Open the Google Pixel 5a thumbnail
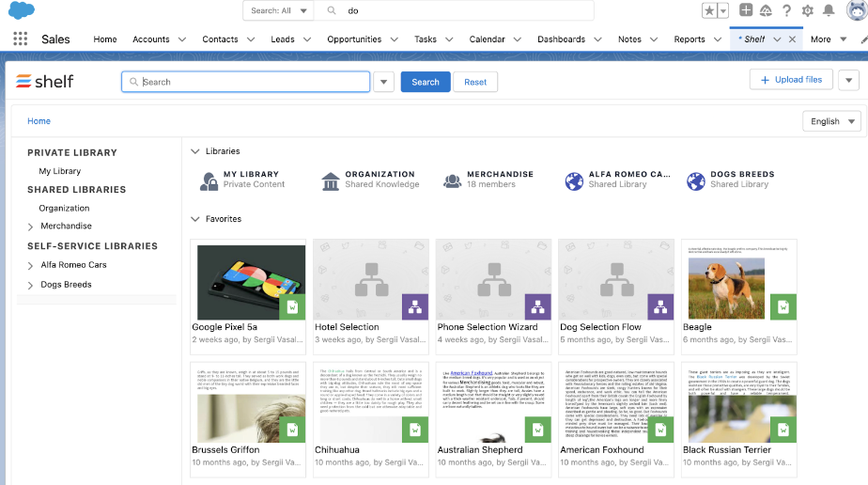The image size is (868, 485). 252,282
